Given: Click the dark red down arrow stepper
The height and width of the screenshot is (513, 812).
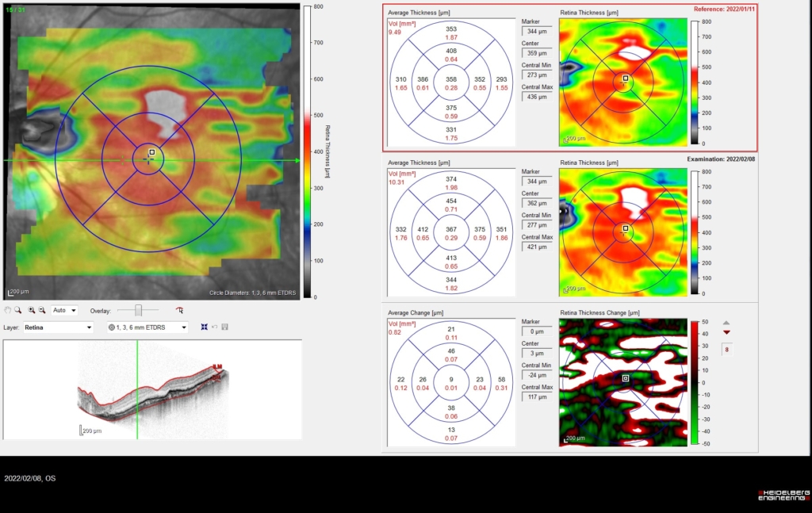Looking at the screenshot, I should pos(726,332).
